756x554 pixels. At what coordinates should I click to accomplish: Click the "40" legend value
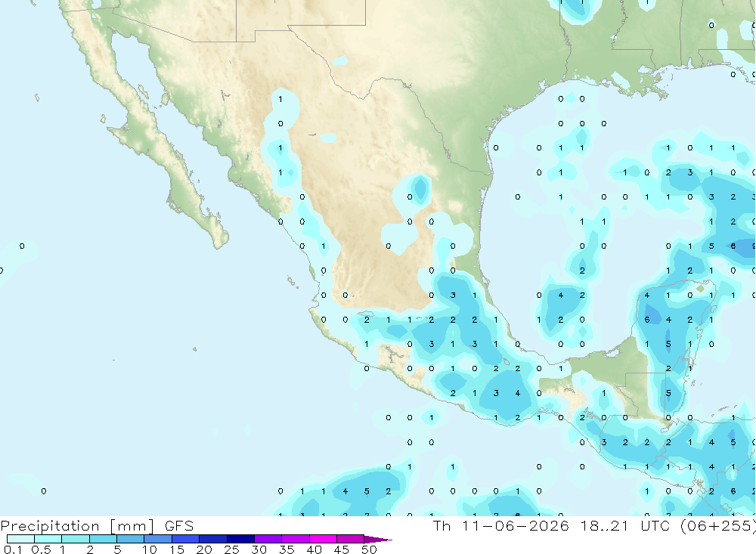pos(314,549)
